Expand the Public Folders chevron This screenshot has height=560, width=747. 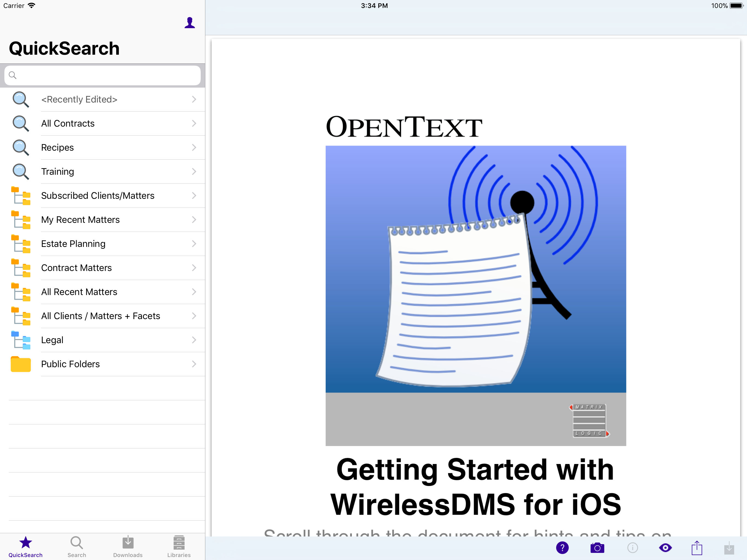(194, 364)
